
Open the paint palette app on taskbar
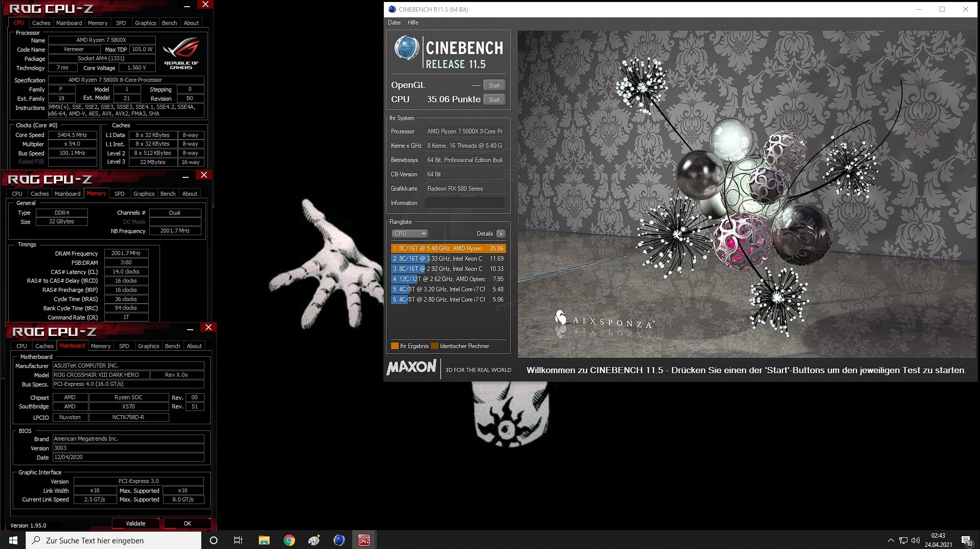click(x=314, y=540)
